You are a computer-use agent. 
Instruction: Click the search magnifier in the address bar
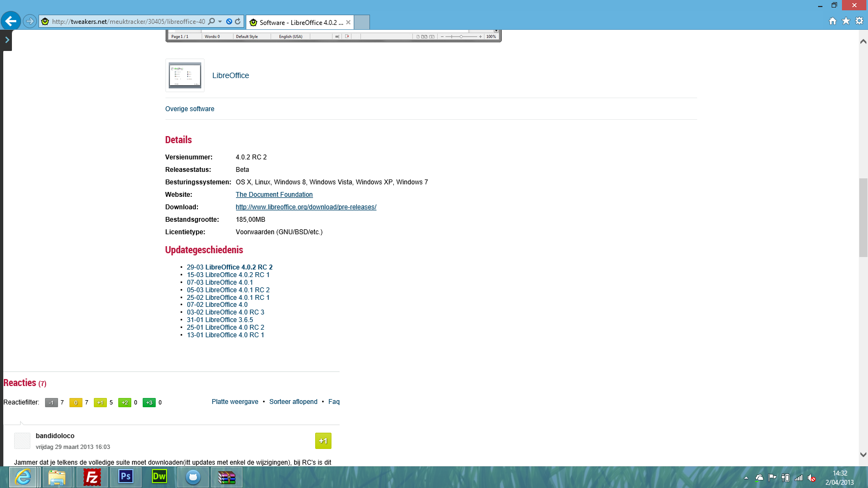coord(212,22)
